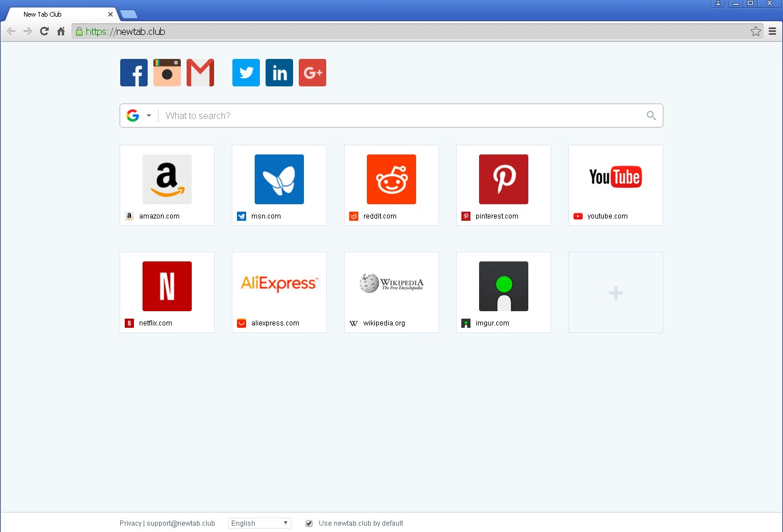783x532 pixels.
Task: Open the LinkedIn shortcut icon
Action: (279, 73)
